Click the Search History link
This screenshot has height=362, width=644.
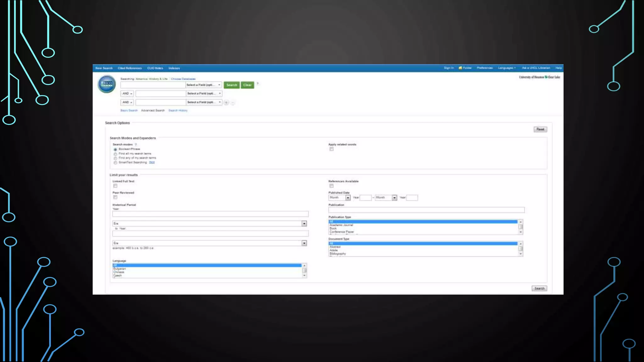[x=178, y=111]
